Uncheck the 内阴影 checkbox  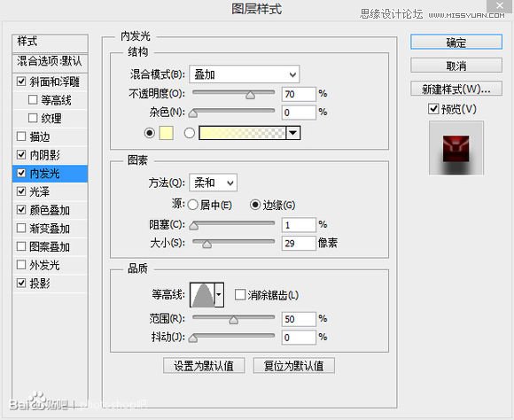21,155
